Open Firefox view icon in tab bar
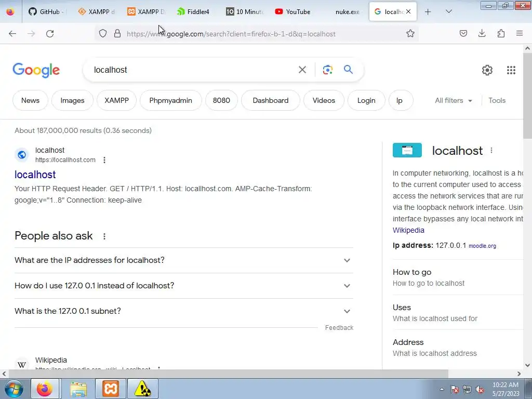 click(10, 12)
